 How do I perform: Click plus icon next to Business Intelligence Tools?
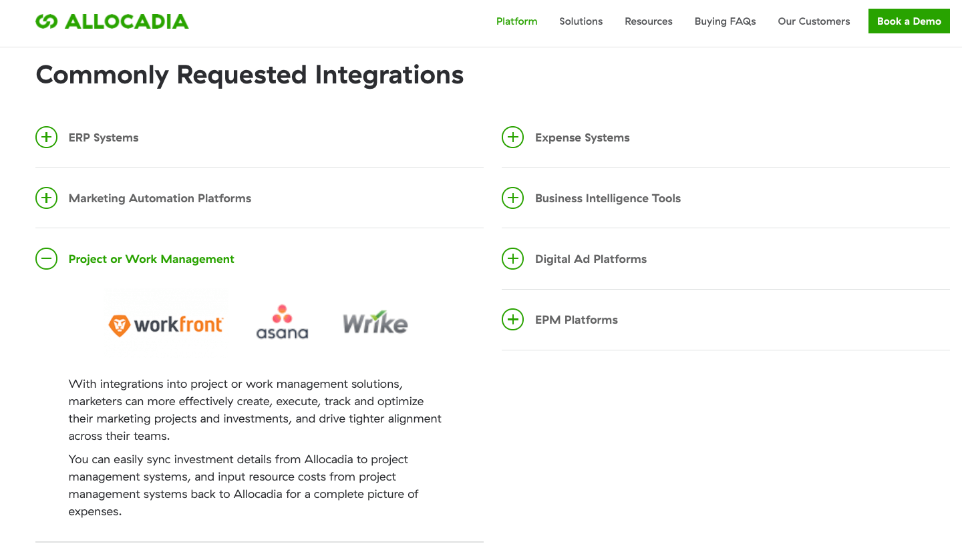[x=512, y=198]
